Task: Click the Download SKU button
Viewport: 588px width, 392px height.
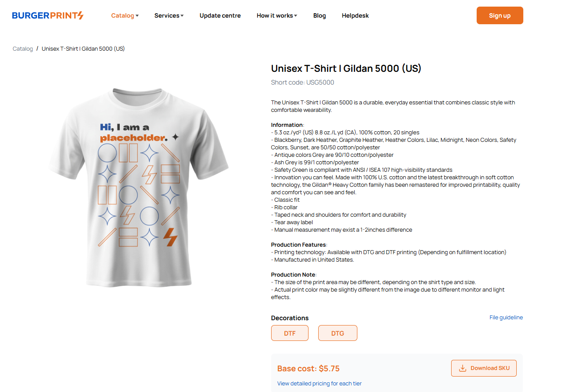Action: (x=484, y=368)
